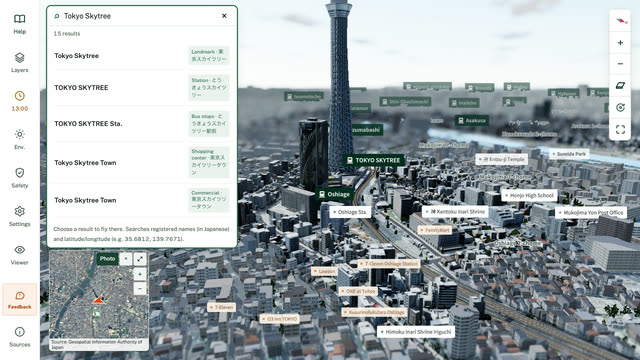The width and height of the screenshot is (640, 360).
Task: Click the Oshiage station map label
Action: [335, 194]
